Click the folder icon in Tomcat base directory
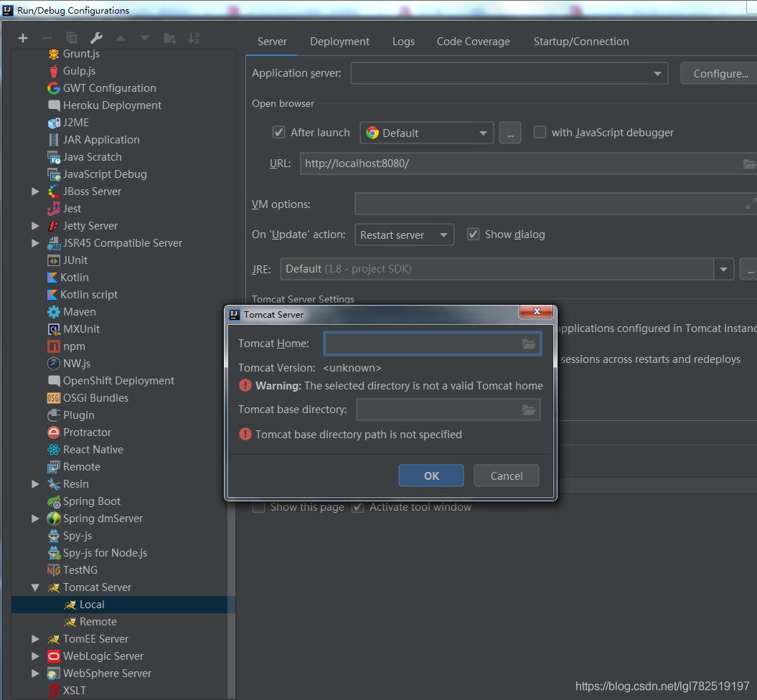This screenshot has height=700, width=757. 529,410
